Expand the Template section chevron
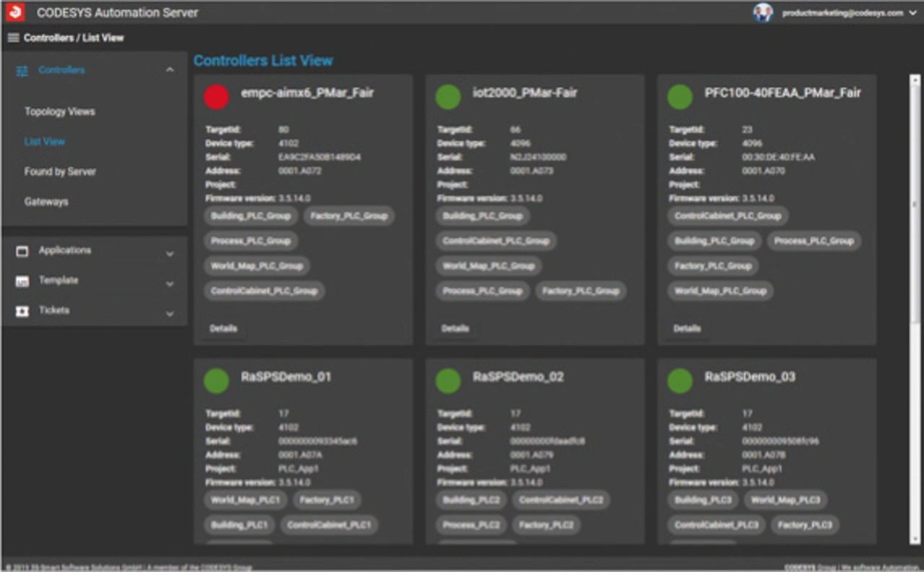The width and height of the screenshot is (924, 572). pyautogui.click(x=170, y=284)
